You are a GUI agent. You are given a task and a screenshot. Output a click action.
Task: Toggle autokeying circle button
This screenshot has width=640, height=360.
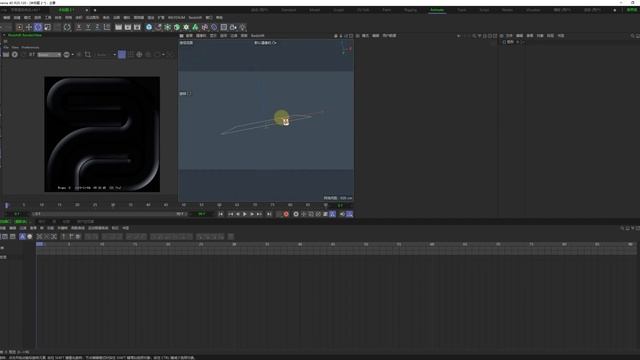point(296,214)
